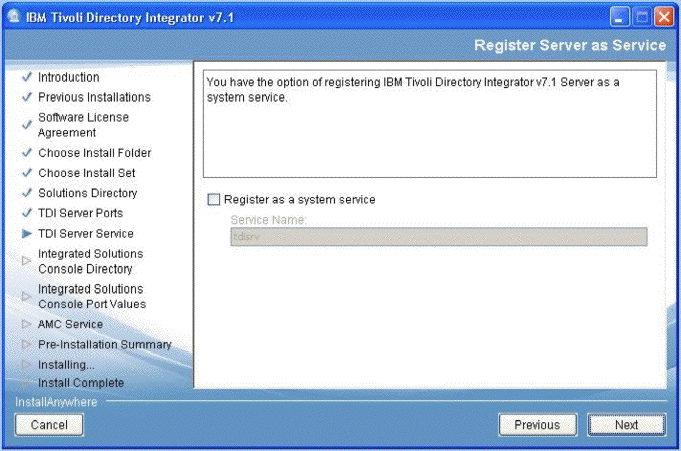Click the checkmark beside Solutions Directory

coord(26,193)
